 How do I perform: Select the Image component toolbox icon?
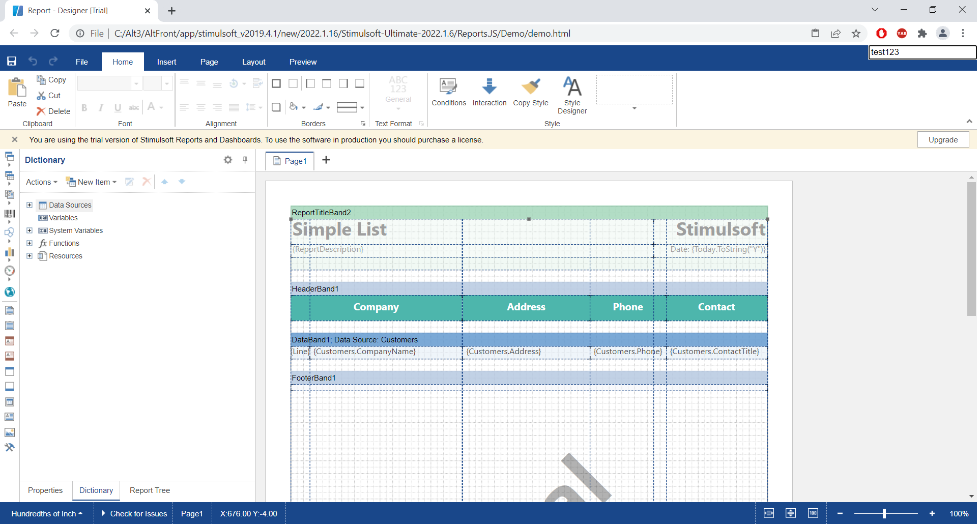coord(10,432)
